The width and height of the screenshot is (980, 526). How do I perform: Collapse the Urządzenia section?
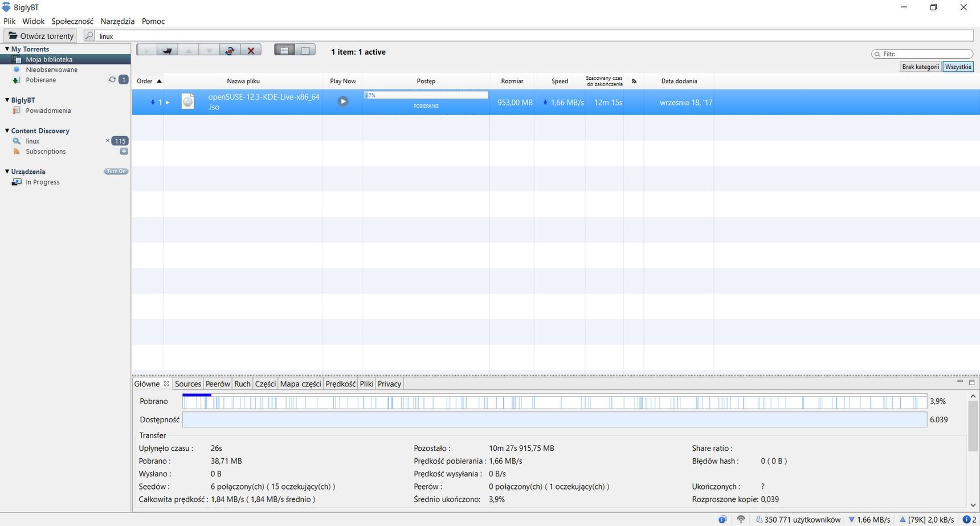point(7,171)
